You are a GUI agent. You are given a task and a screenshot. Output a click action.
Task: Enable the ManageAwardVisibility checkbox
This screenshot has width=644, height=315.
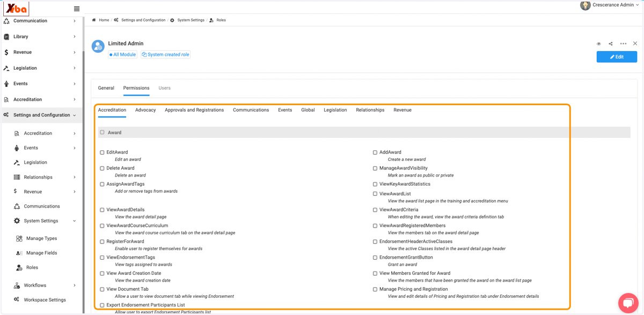point(375,169)
